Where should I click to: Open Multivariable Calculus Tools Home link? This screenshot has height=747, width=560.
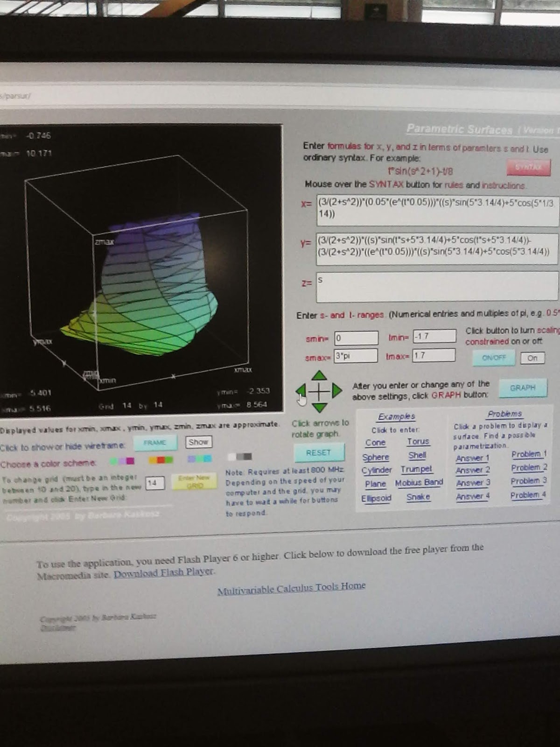coord(291,588)
